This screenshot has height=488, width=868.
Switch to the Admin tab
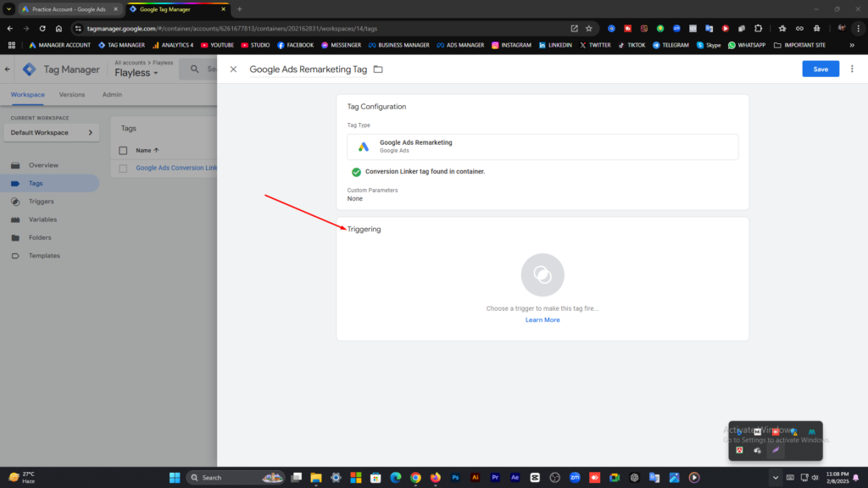pos(112,95)
